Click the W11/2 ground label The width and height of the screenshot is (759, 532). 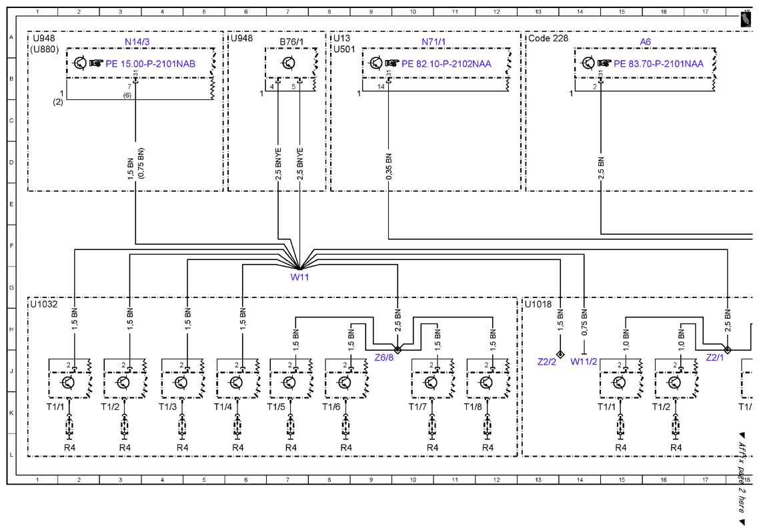point(584,362)
